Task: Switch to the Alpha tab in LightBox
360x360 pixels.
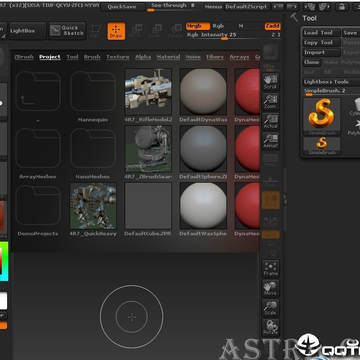Action: click(x=143, y=57)
